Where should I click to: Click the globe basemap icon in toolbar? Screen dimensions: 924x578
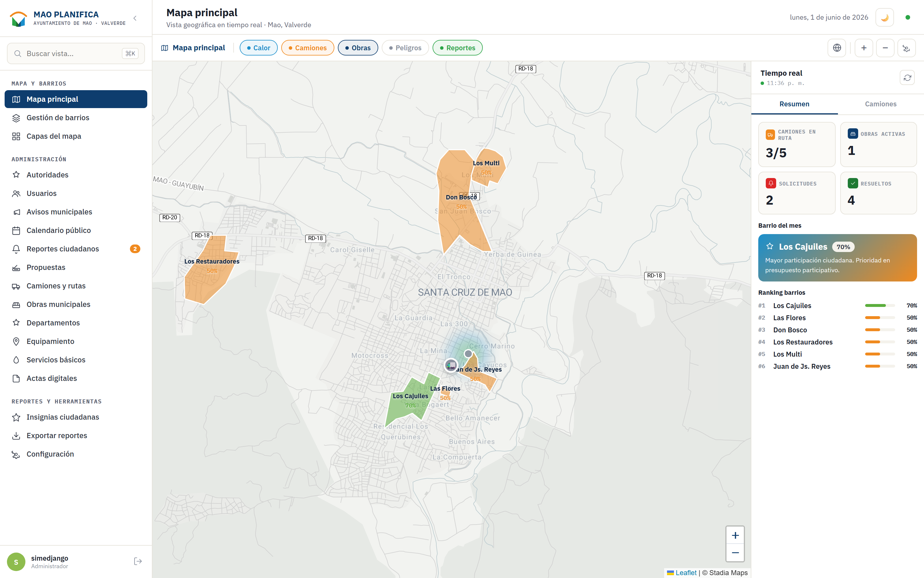[837, 48]
